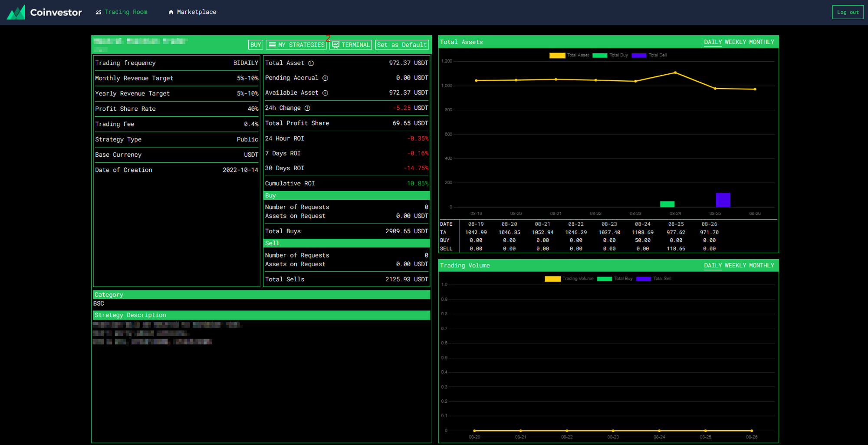
Task: Click the 7 Days ROI -0.16% value
Action: (418, 154)
